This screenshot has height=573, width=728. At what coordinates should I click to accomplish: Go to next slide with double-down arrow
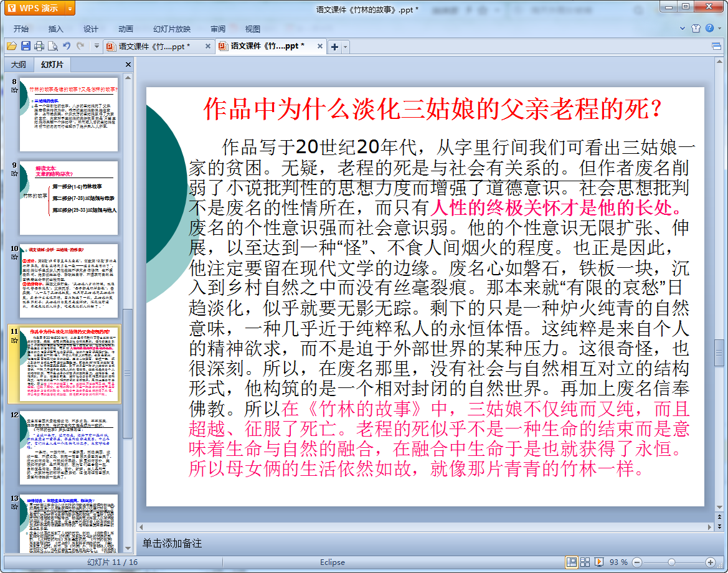(x=719, y=526)
